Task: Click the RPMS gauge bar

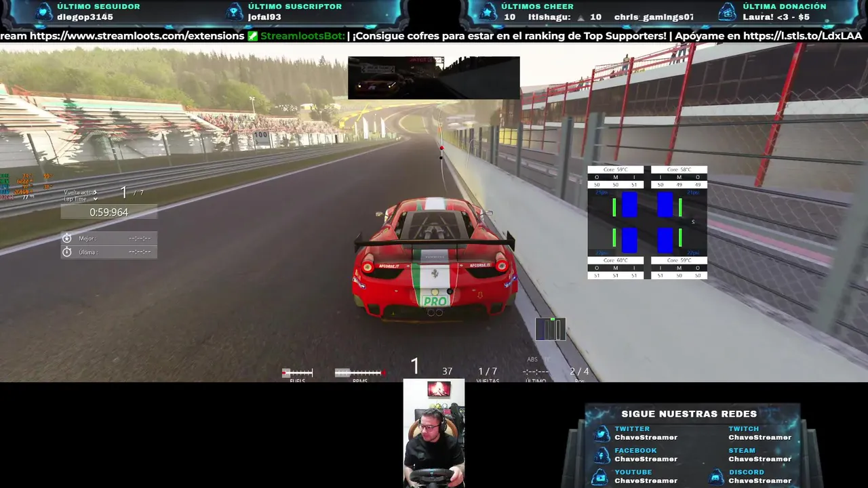Action: (360, 373)
